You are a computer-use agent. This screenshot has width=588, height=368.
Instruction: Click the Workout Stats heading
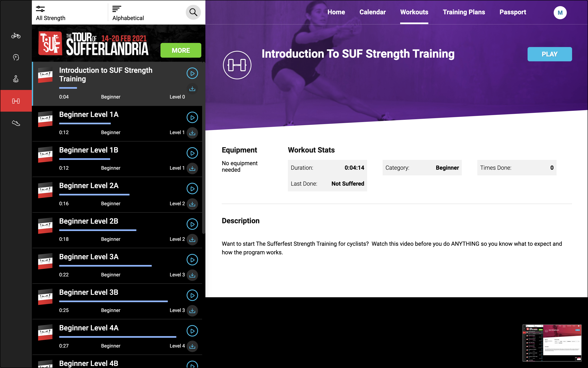(311, 150)
